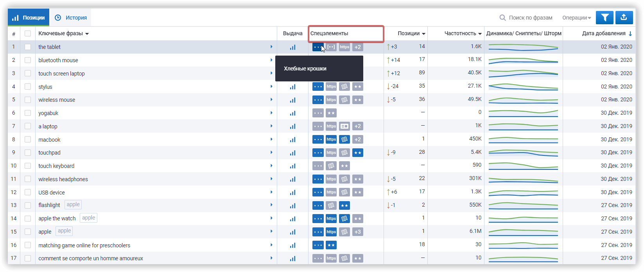This screenshot has width=644, height=272.
Task: Click the Поиск по фразам search field
Action: [530, 18]
